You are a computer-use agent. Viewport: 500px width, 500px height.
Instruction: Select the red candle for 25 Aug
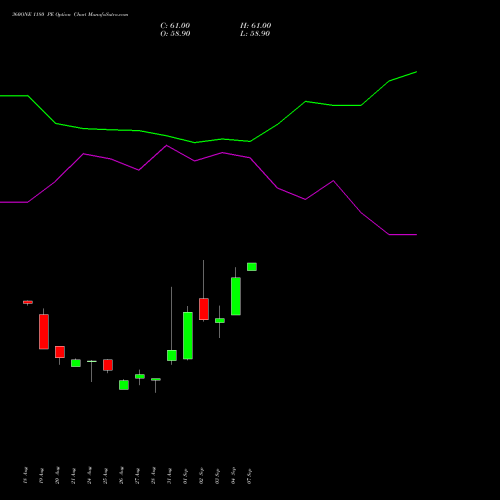108,365
